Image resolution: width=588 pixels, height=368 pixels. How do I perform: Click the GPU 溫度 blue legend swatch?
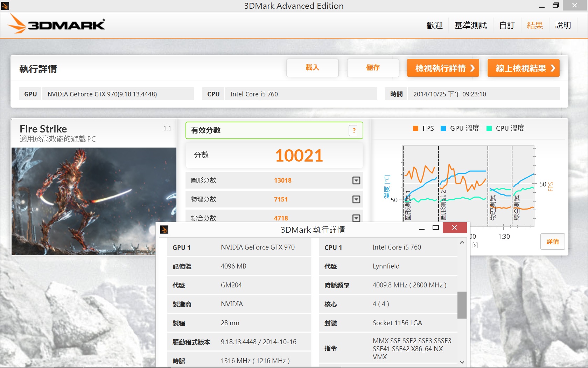coord(443,129)
